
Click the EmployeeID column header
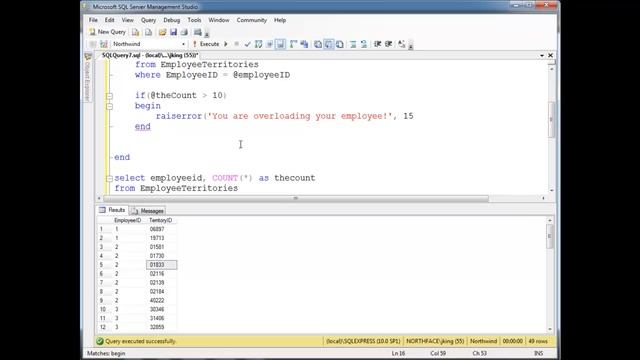128,220
